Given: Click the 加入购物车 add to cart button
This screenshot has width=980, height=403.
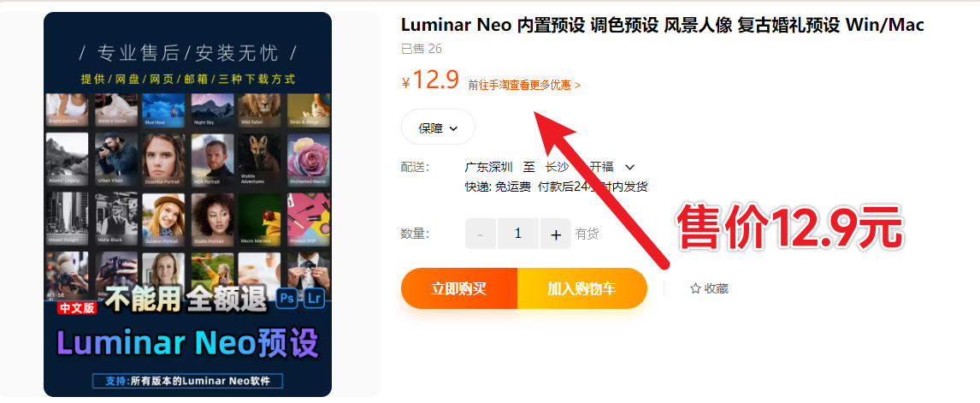Looking at the screenshot, I should point(582,288).
